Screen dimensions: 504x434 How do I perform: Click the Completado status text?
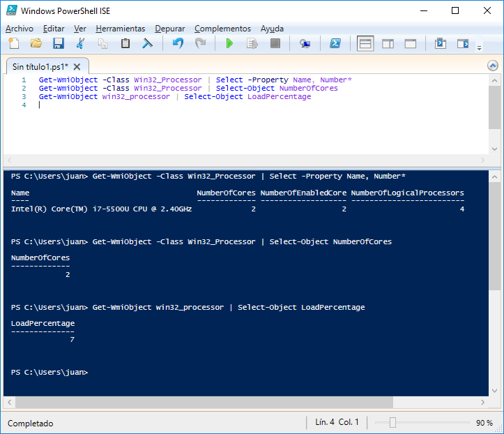click(31, 424)
